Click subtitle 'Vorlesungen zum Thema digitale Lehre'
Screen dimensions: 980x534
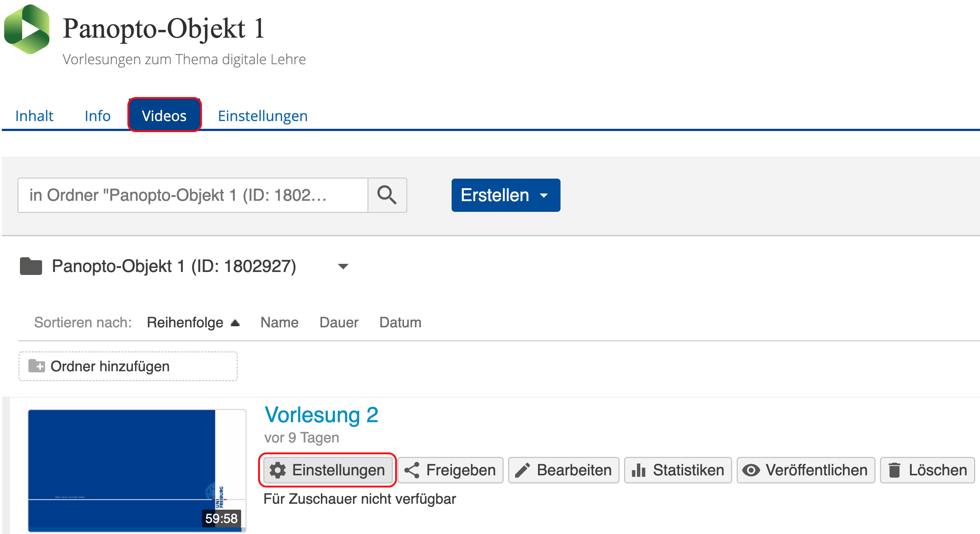click(184, 59)
